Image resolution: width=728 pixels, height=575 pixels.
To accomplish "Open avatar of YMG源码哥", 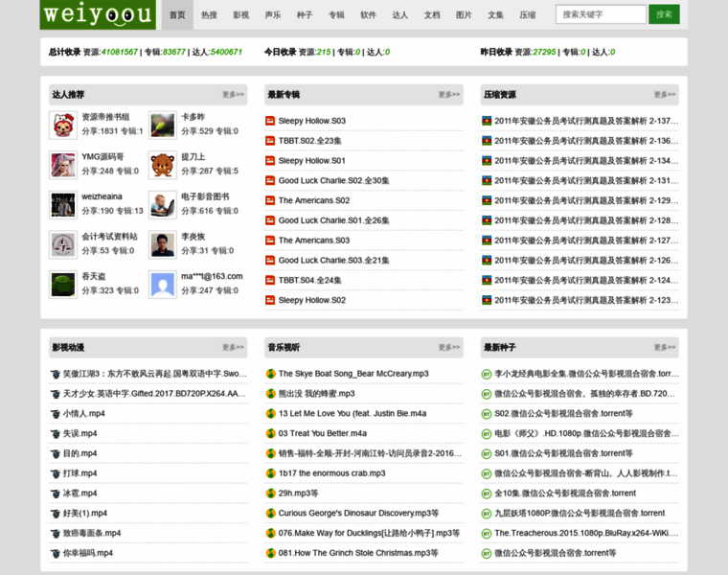I will [x=63, y=165].
